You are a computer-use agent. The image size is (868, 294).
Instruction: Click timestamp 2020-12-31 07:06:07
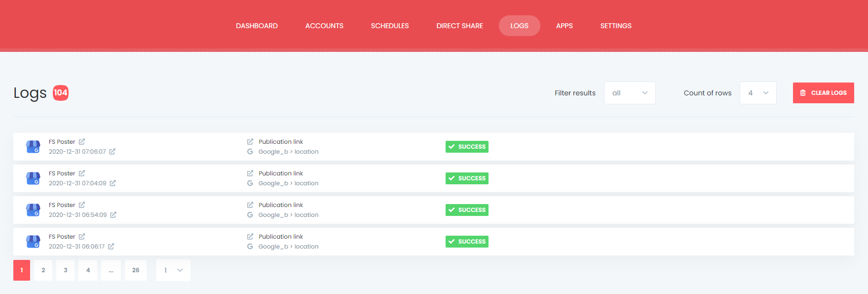point(77,152)
